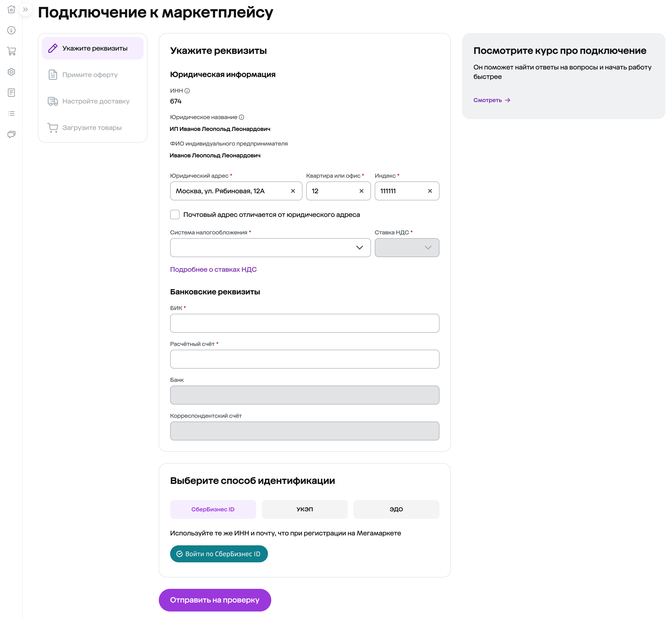
Task: Clear the Индекс field value
Action: tap(430, 191)
